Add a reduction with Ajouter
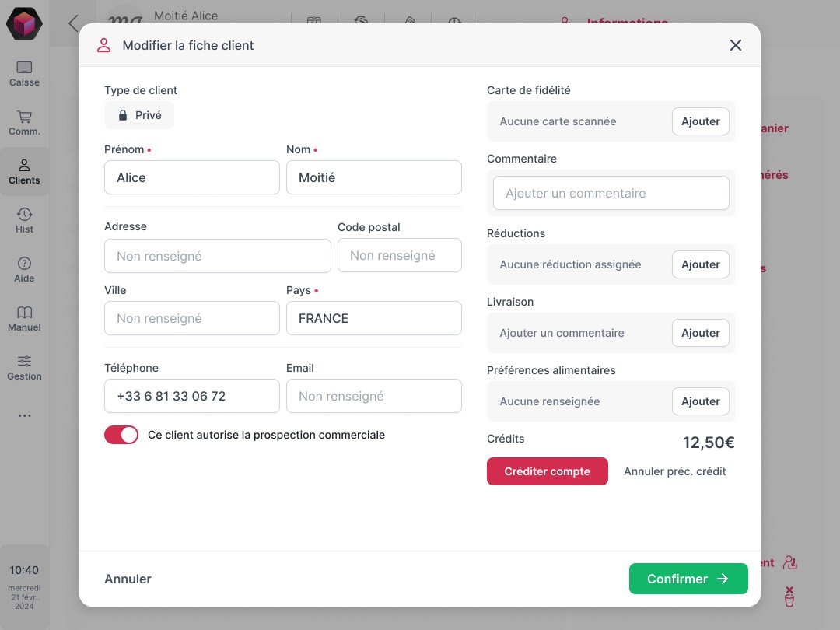The image size is (840, 630). click(701, 264)
